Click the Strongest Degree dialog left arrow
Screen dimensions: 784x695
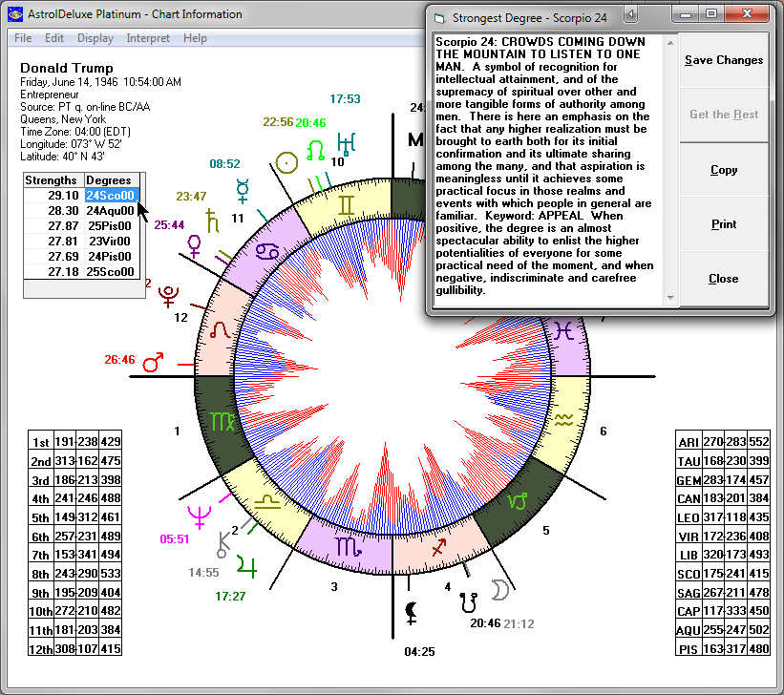[629, 14]
